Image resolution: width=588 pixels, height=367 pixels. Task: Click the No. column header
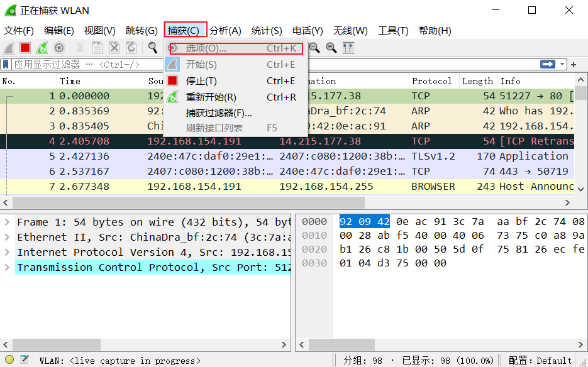point(28,81)
